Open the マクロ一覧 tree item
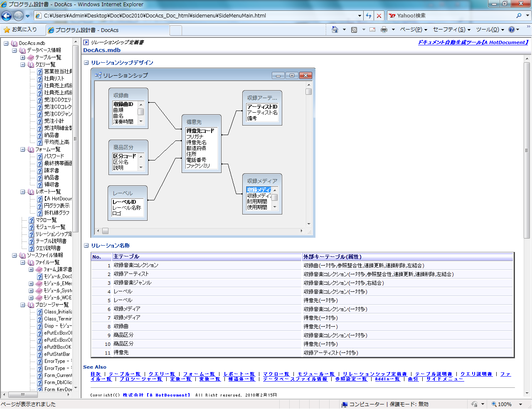532x409 pixels. [46, 220]
